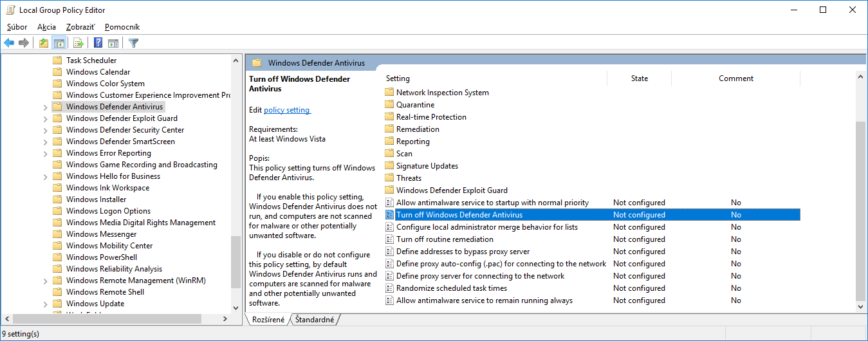Viewport: 868px width, 341px height.
Task: Select Turn off Windows Defender Antivirus setting
Action: [x=591, y=215]
